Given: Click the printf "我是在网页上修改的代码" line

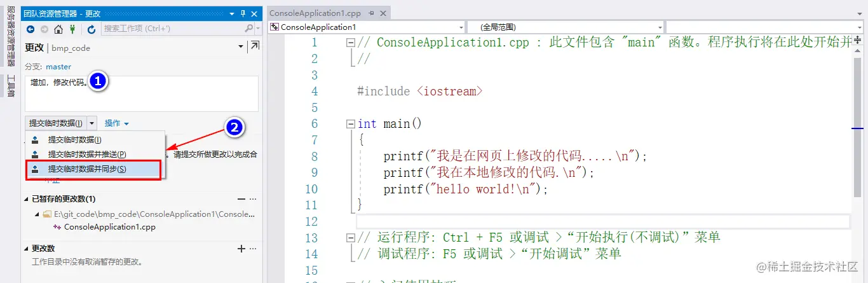Looking at the screenshot, I should [x=515, y=156].
